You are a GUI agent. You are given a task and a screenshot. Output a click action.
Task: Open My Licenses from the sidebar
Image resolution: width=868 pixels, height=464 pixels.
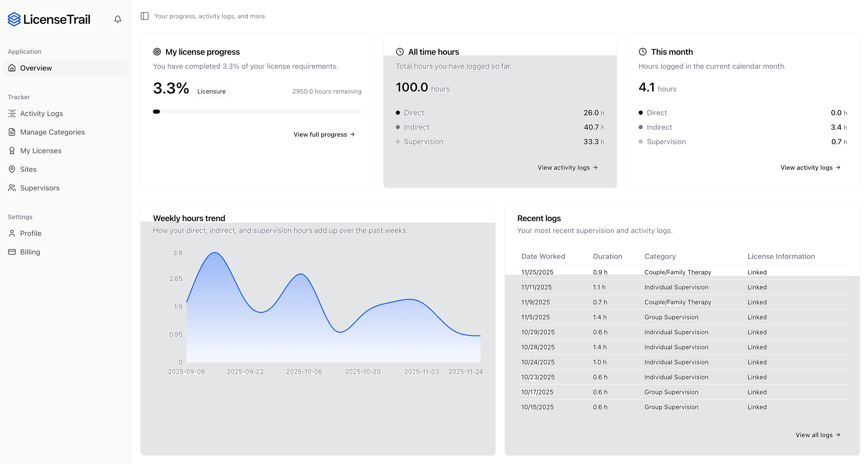41,151
